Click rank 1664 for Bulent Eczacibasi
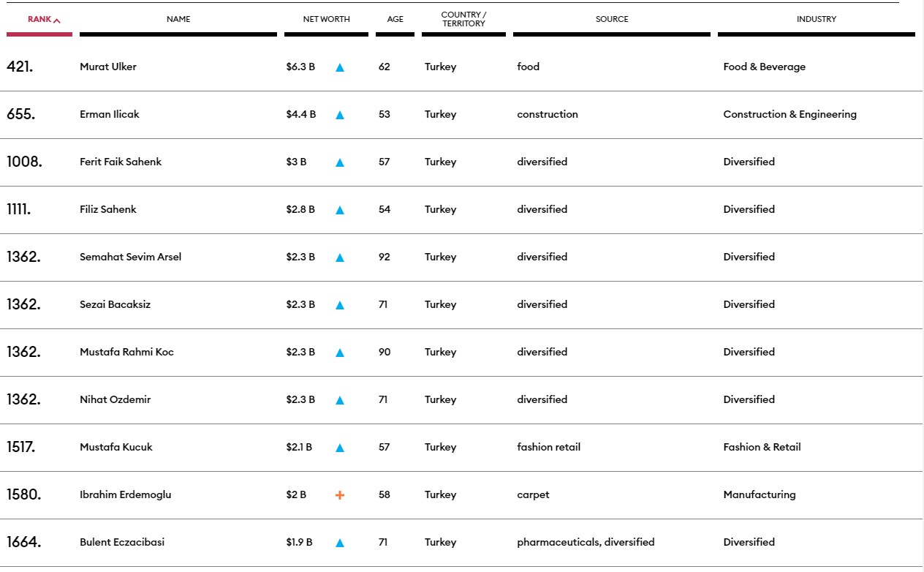 click(24, 542)
